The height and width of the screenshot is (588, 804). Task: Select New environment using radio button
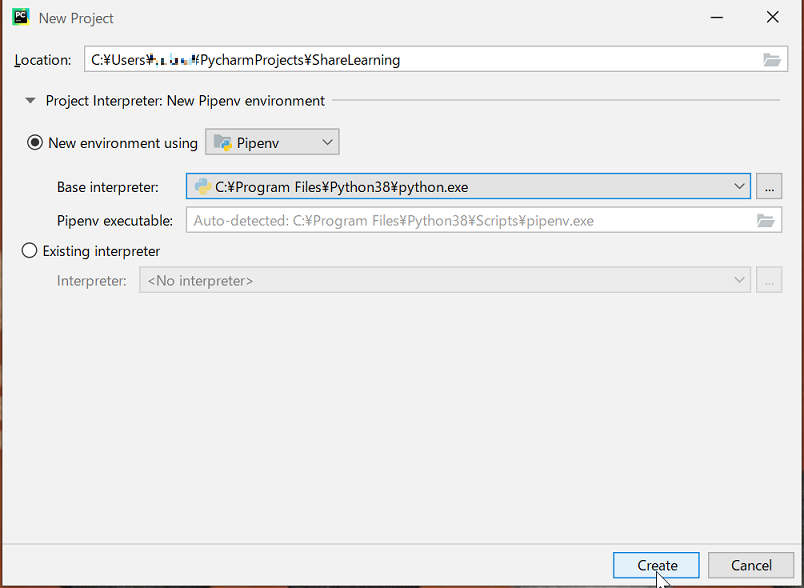pos(35,143)
